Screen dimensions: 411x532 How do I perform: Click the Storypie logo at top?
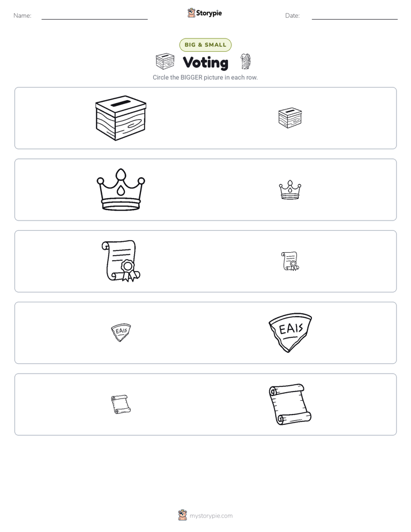click(204, 13)
